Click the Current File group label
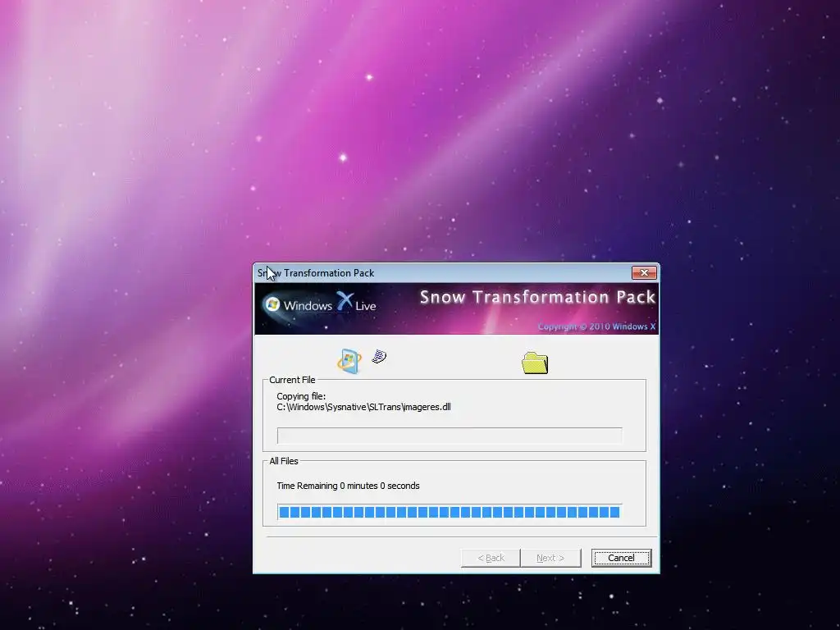 [292, 380]
